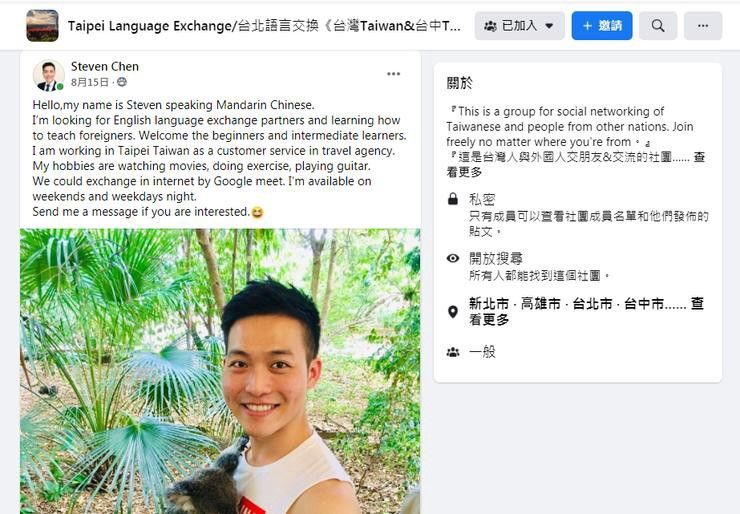Click the lock icon beside 私密
The width and height of the screenshot is (740, 514).
(x=453, y=199)
